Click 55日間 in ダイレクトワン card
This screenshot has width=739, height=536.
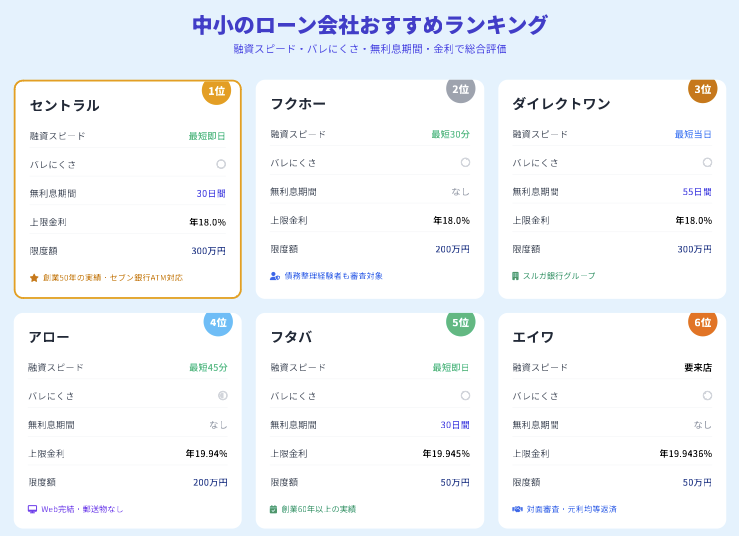pos(697,192)
